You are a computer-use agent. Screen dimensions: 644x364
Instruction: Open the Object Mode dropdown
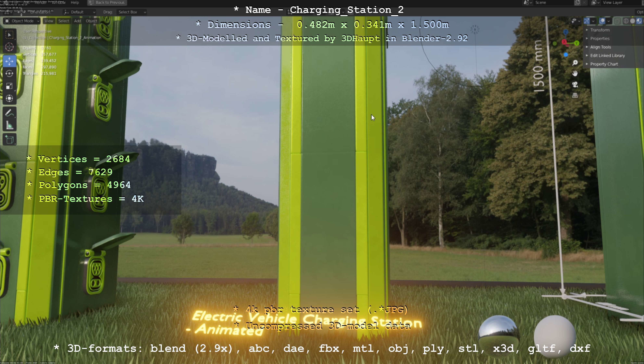pos(22,21)
